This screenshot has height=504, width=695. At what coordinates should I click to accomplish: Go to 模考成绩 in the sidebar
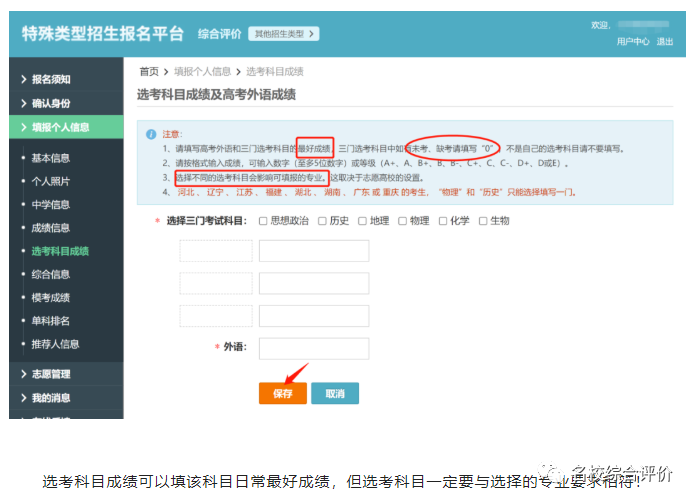[51, 298]
